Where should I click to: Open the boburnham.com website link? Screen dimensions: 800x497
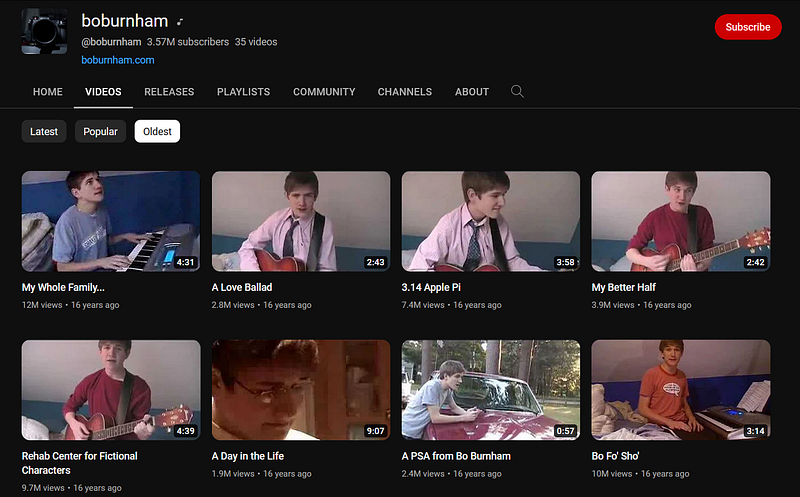pos(118,60)
